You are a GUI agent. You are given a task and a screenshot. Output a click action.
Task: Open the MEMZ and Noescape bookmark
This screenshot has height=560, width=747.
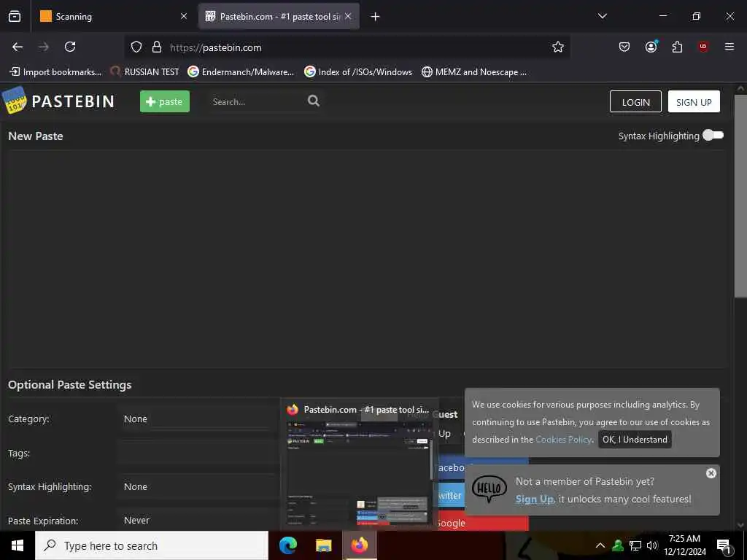[474, 72]
